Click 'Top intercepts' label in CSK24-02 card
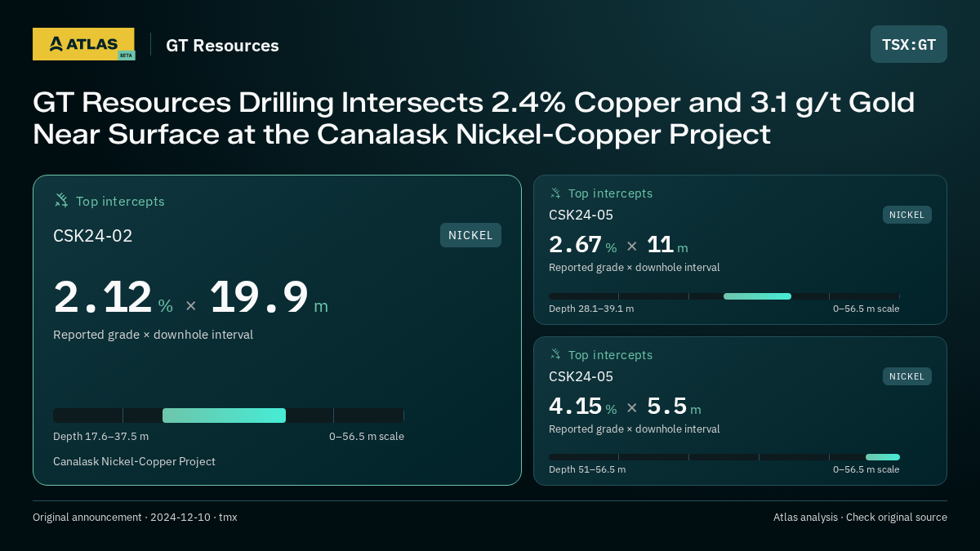The width and height of the screenshot is (980, 551). (120, 201)
